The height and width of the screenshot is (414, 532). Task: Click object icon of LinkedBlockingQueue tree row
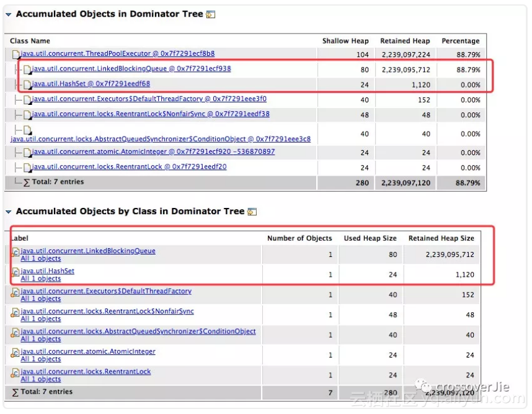click(27, 70)
